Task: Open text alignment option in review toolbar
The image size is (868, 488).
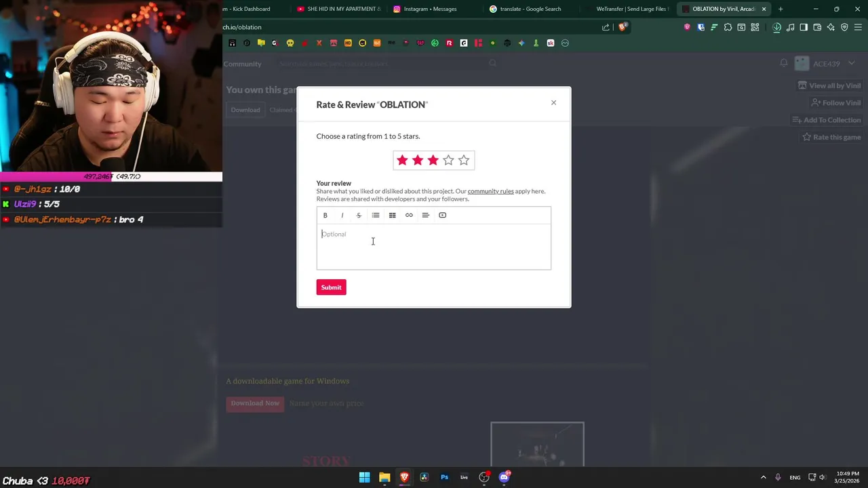Action: (x=426, y=216)
